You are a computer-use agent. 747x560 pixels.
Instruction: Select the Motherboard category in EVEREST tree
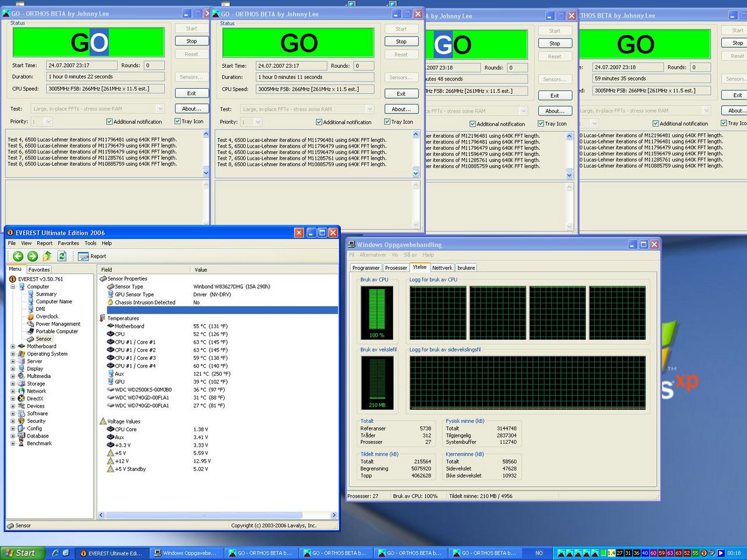tap(41, 346)
